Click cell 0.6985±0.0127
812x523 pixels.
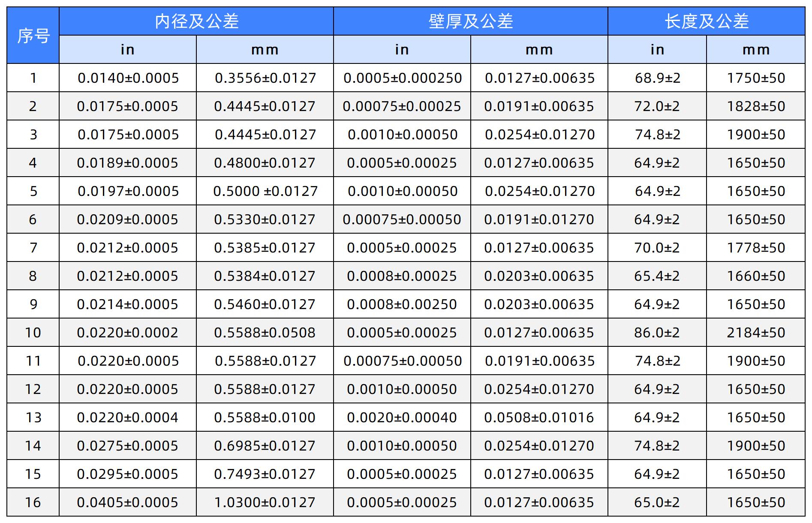265,445
